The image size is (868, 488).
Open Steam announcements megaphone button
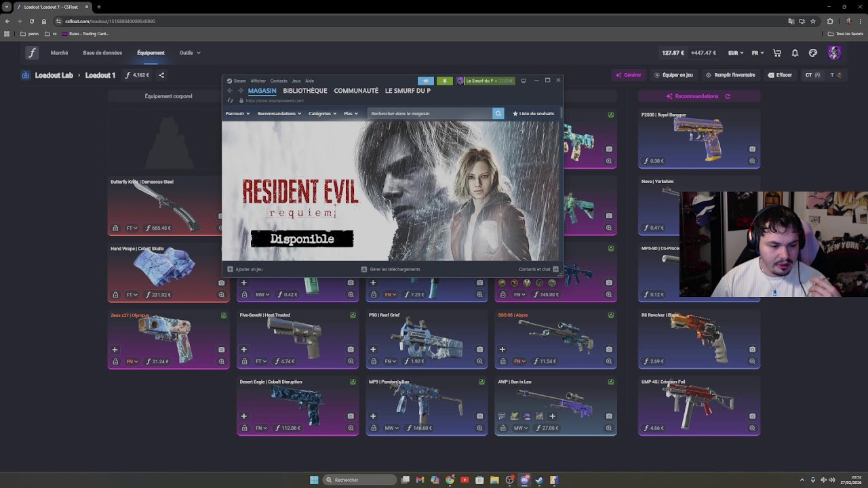(x=426, y=81)
